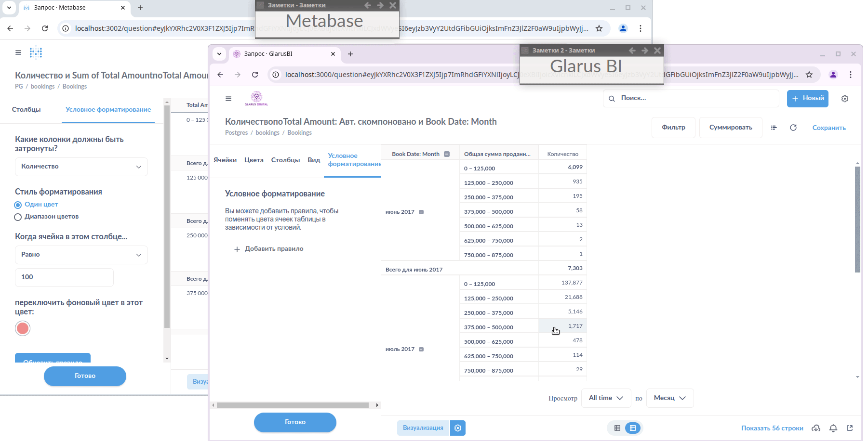Switch to the plain table view toggle
The width and height of the screenshot is (868, 441).
coord(617,428)
